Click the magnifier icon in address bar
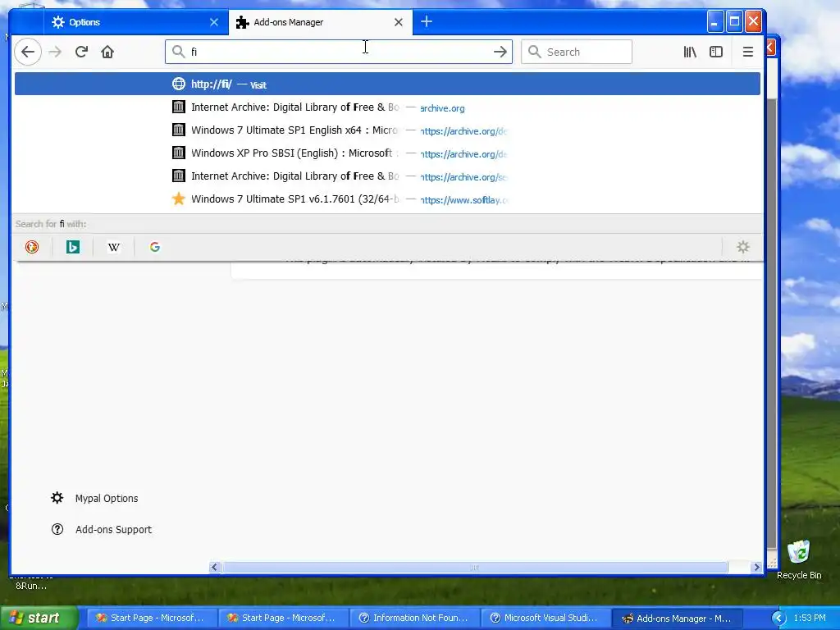840x630 pixels. 178,52
